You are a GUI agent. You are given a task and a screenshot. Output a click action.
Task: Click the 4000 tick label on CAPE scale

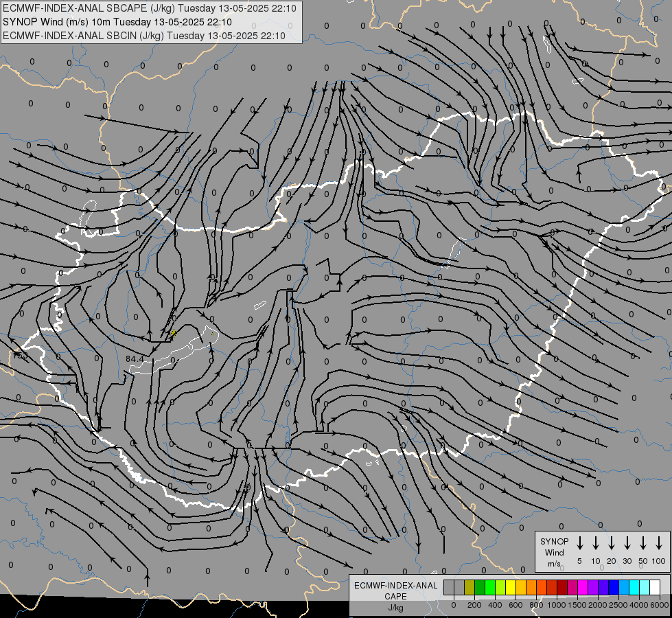click(639, 605)
